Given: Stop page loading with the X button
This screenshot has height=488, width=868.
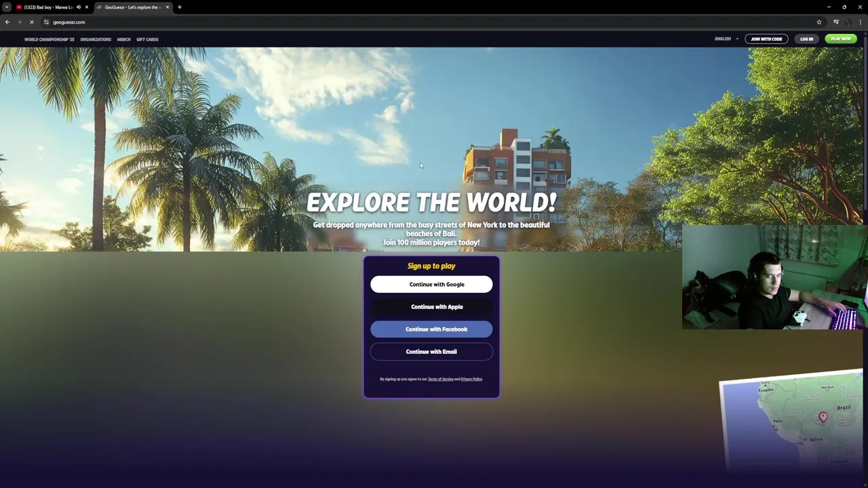Looking at the screenshot, I should 31,22.
